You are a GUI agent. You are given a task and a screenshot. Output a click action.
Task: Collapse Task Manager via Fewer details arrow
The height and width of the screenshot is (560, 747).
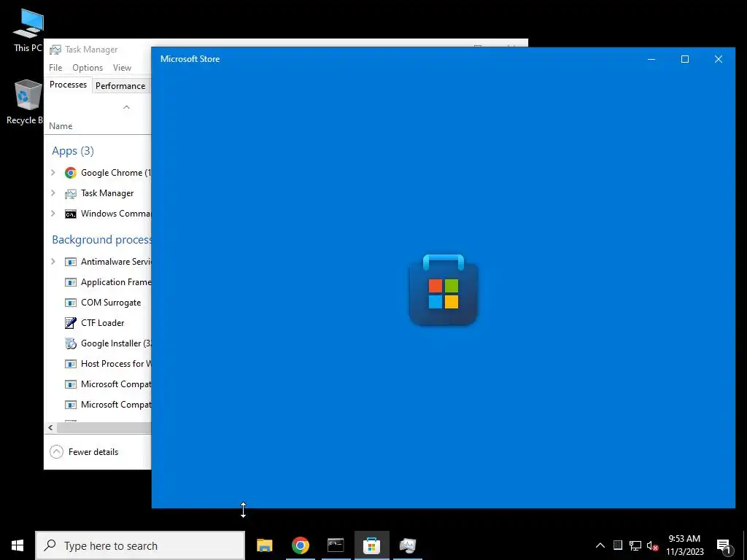click(56, 451)
